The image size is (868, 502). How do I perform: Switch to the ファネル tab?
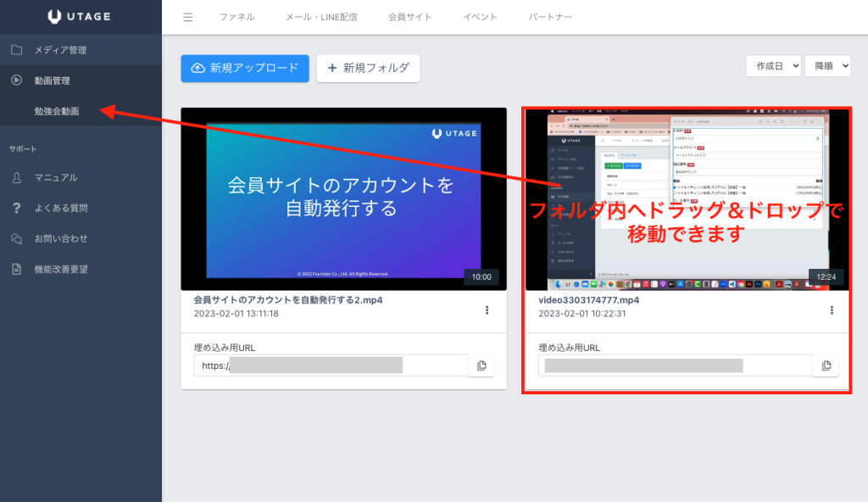pyautogui.click(x=236, y=17)
